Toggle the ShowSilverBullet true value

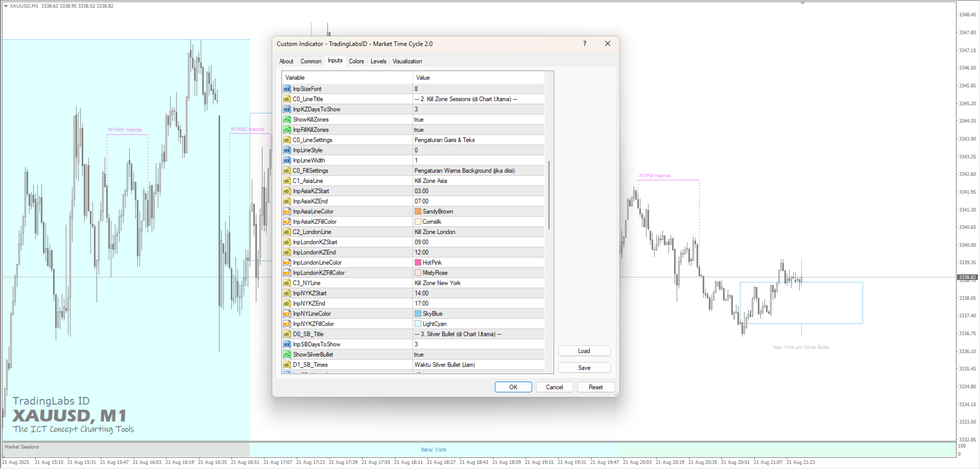tap(479, 355)
